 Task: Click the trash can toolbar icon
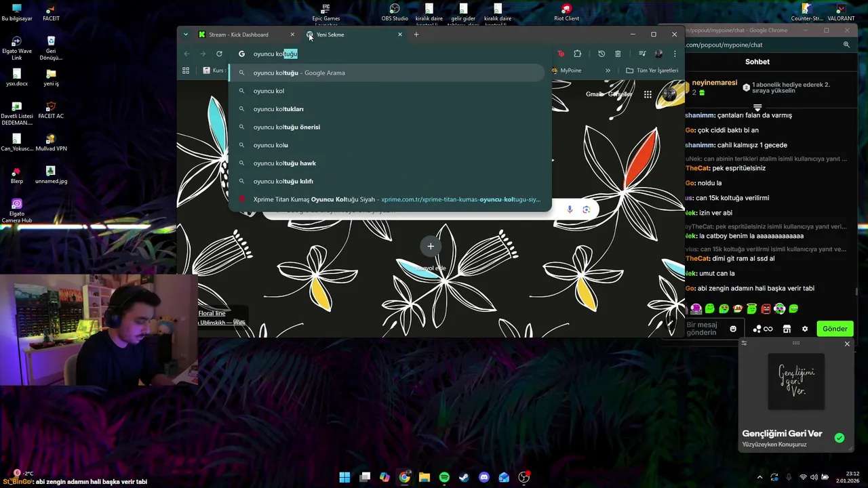click(x=618, y=54)
